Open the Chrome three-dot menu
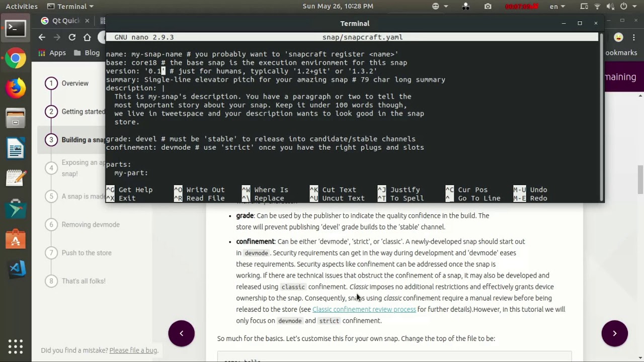The image size is (644, 362). click(635, 37)
